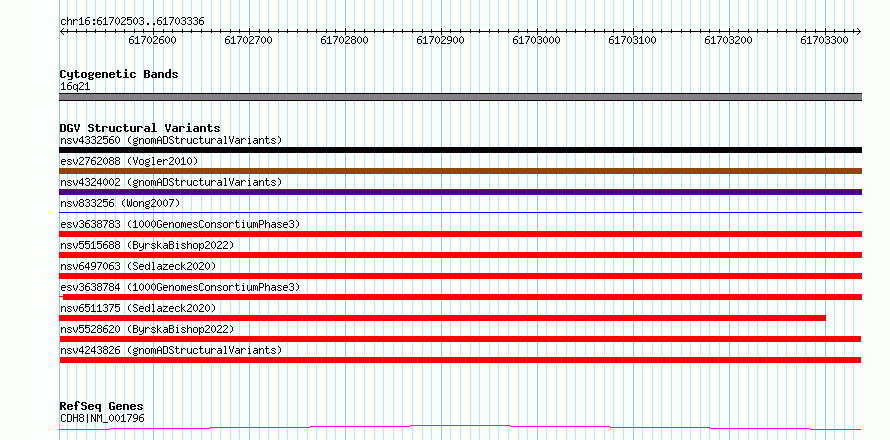The image size is (890, 440).
Task: Click the 61702900 ruler tick label
Action: [440, 40]
